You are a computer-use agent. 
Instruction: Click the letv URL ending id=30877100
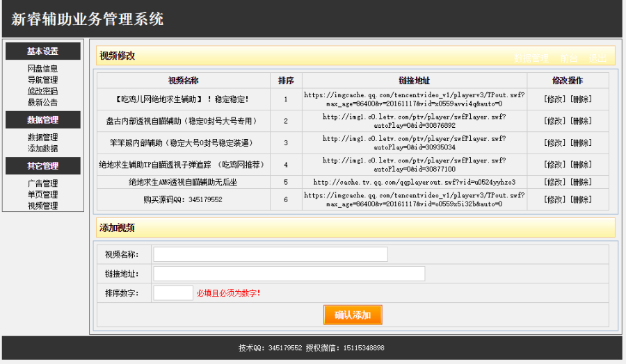(415, 165)
